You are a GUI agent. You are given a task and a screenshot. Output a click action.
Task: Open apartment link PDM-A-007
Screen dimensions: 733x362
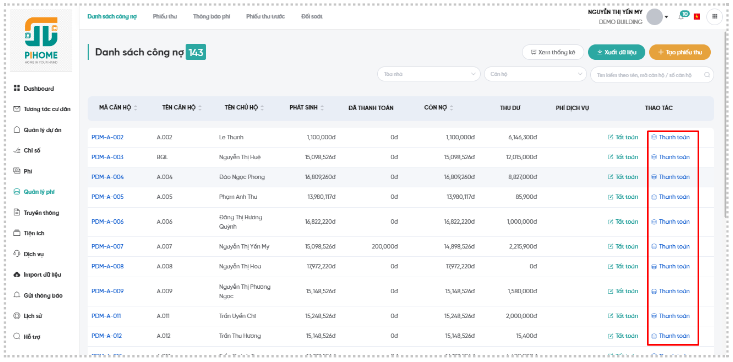click(108, 246)
